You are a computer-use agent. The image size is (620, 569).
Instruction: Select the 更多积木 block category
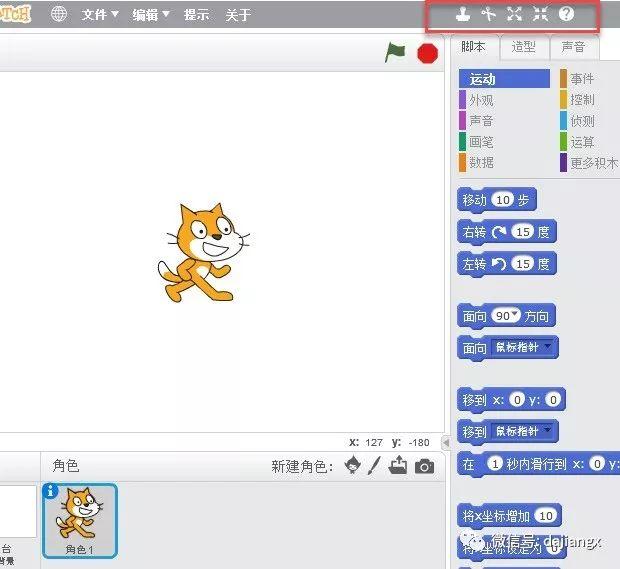tap(589, 162)
